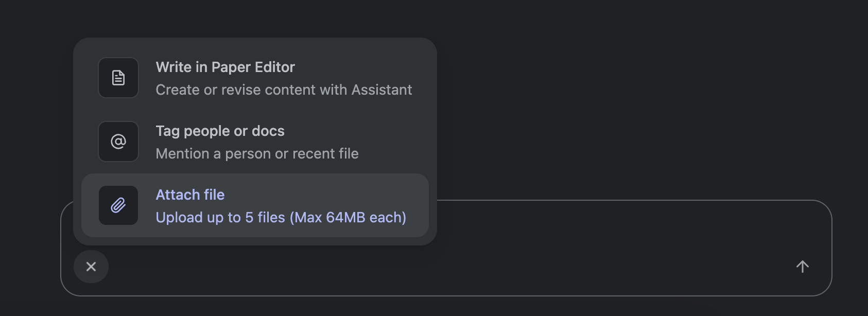Dismiss the options menu via round X button

click(x=91, y=267)
